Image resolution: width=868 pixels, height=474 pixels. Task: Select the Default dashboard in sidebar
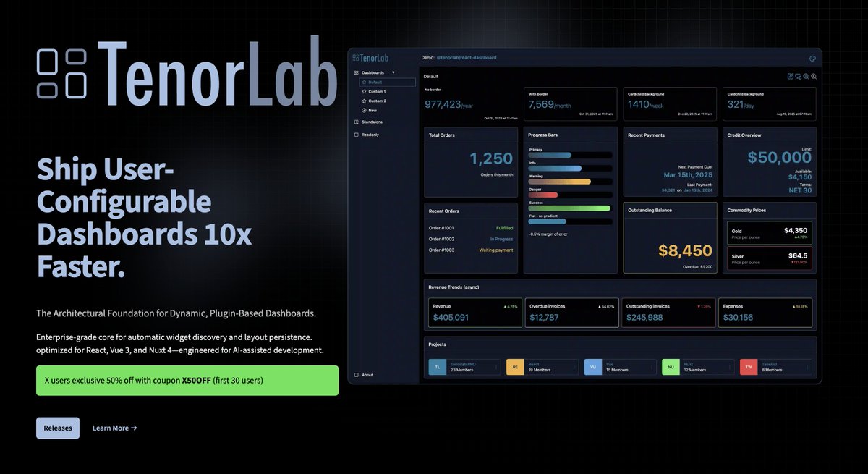point(387,82)
